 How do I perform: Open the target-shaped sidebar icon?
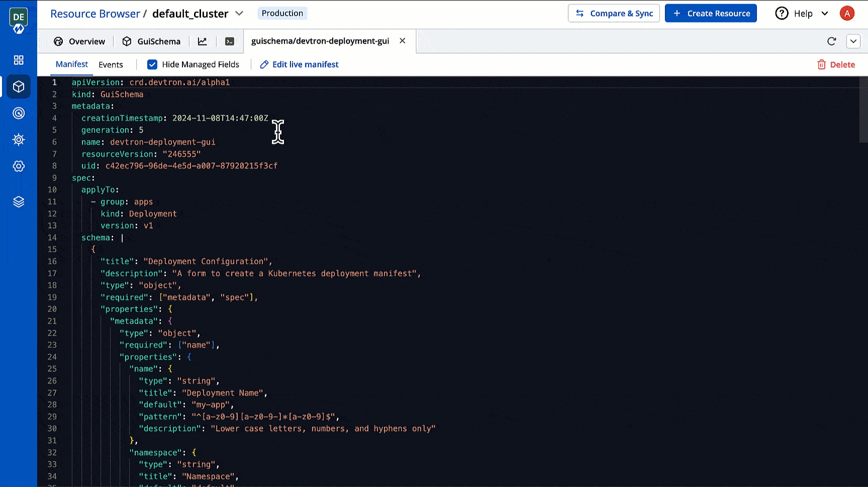coord(19,113)
